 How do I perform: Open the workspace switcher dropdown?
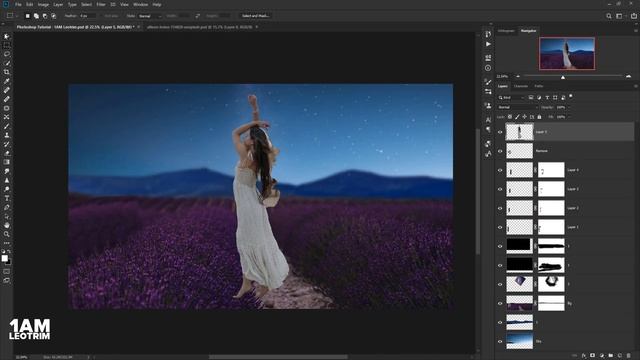[621, 16]
